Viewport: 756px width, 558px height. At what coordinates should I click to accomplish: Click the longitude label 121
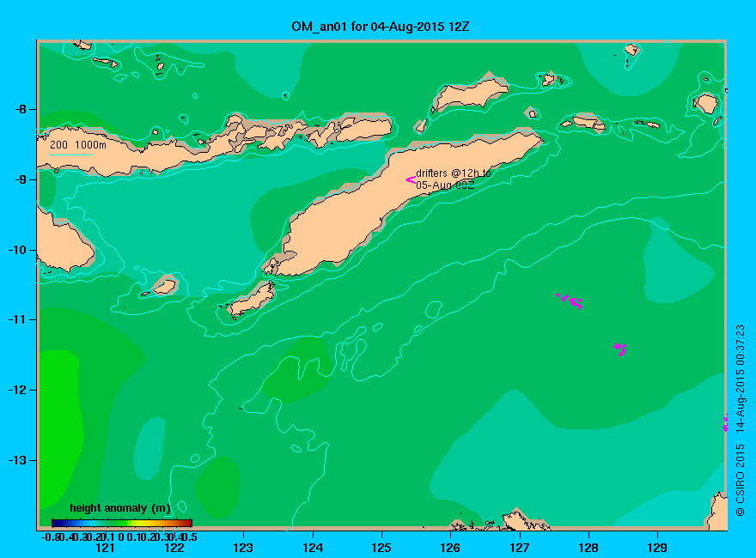click(x=105, y=548)
